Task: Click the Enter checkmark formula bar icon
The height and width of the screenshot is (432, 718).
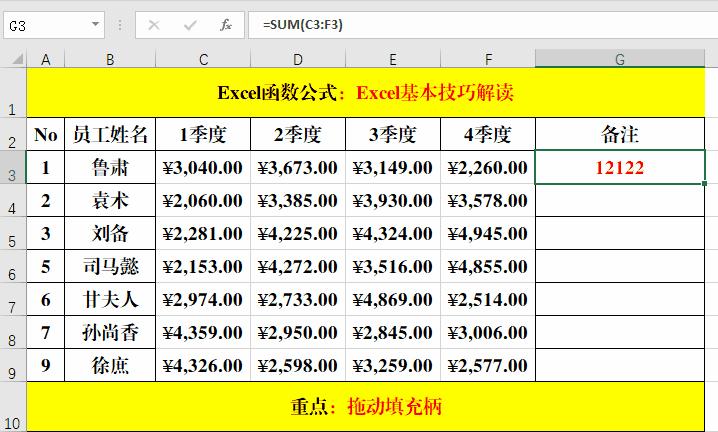Action: [x=190, y=25]
